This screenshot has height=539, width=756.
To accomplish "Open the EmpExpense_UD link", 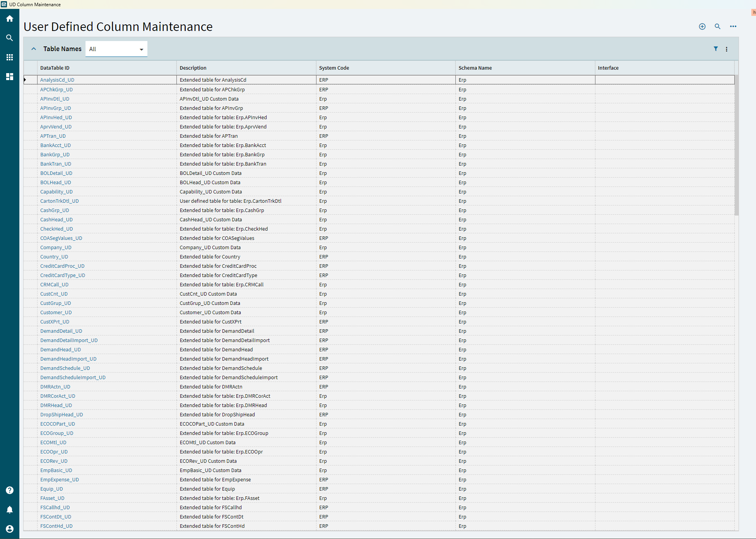I will (60, 479).
